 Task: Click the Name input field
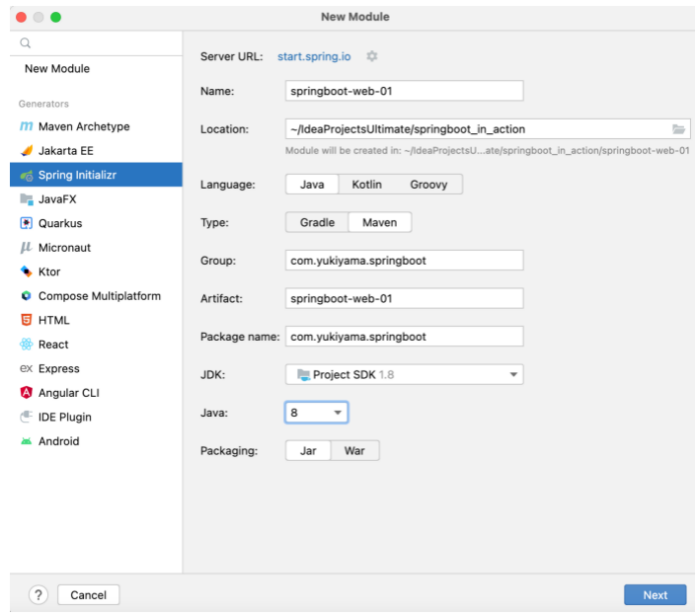(x=404, y=91)
